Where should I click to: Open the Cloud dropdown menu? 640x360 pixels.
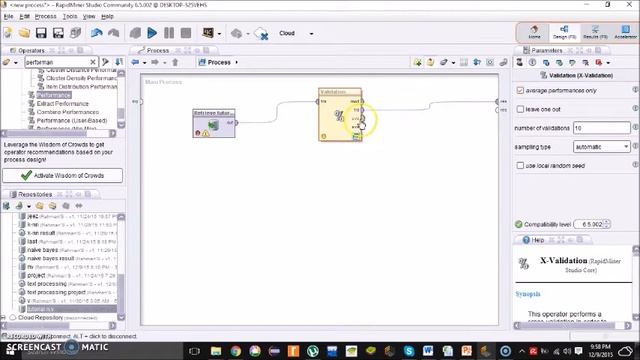(311, 33)
